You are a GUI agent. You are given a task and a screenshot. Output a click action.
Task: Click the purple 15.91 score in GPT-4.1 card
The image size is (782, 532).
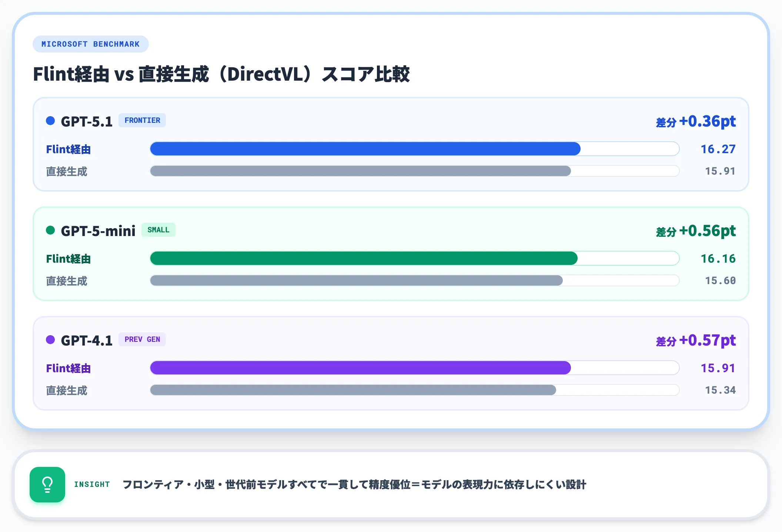point(718,368)
